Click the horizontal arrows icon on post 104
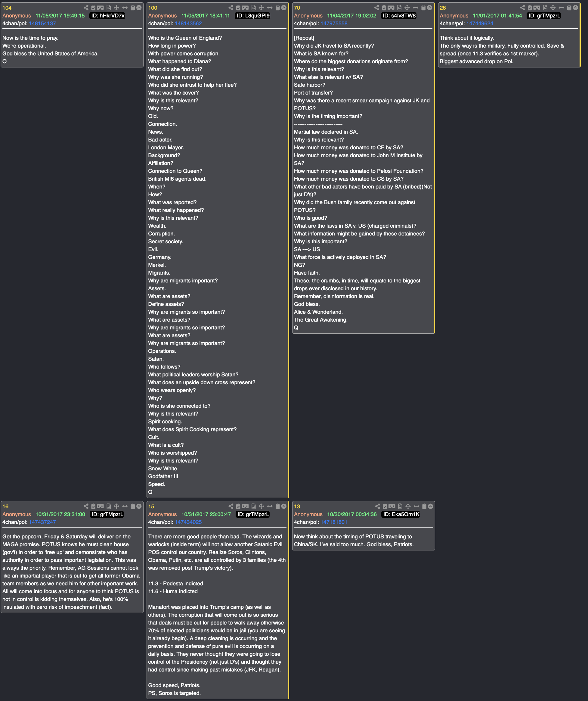 pyautogui.click(x=125, y=8)
